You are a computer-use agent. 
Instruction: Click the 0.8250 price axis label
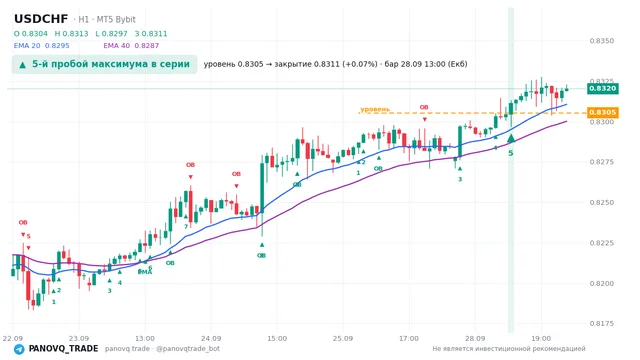click(x=602, y=202)
